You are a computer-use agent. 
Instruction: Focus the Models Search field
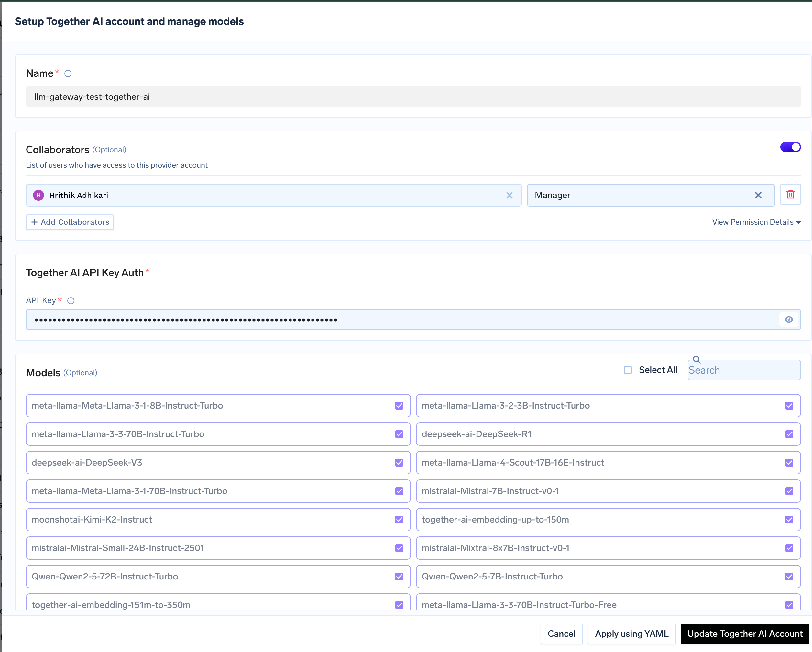744,370
